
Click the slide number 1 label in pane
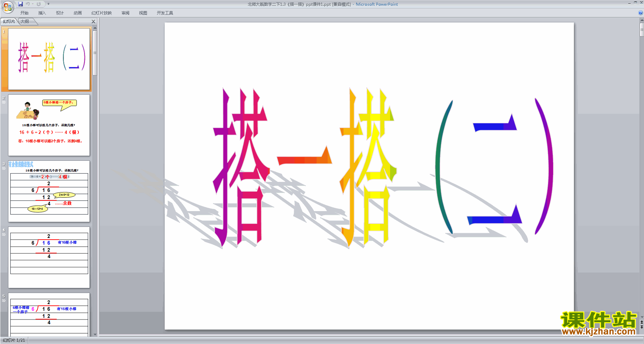click(x=4, y=32)
